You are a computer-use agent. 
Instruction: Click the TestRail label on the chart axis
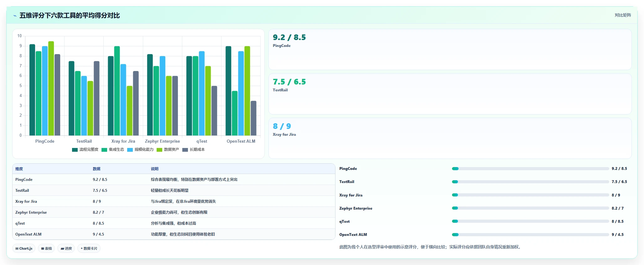tap(84, 141)
